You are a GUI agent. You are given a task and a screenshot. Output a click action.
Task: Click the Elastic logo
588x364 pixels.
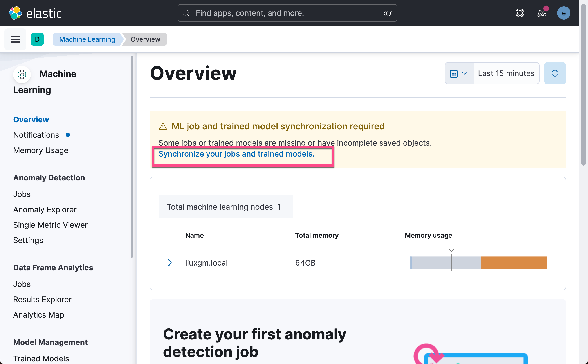pyautogui.click(x=35, y=13)
